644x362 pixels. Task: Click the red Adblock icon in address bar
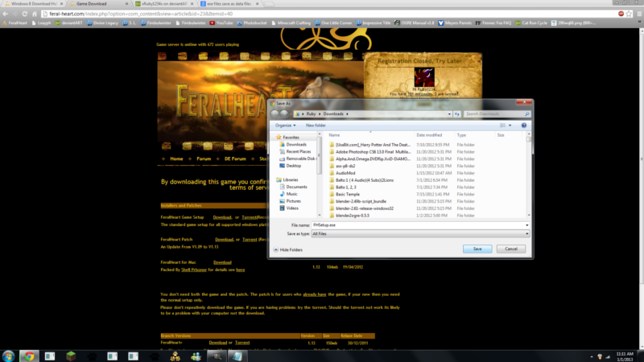(x=621, y=14)
